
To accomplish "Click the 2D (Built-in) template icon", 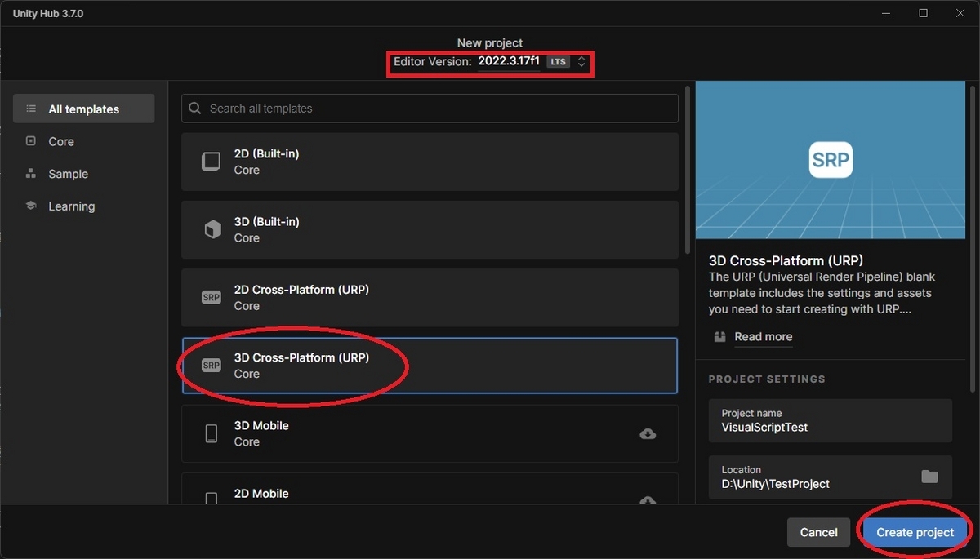I will pyautogui.click(x=212, y=162).
